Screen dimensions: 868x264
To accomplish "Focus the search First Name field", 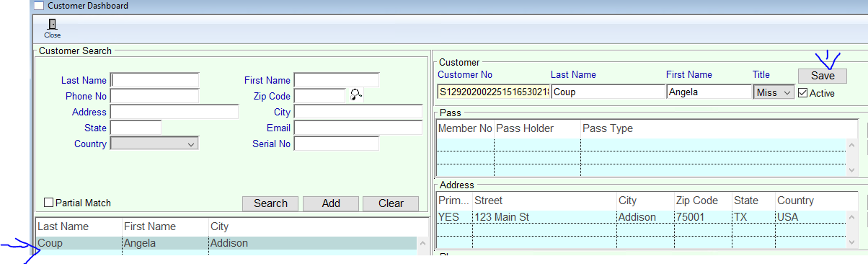I will 336,80.
